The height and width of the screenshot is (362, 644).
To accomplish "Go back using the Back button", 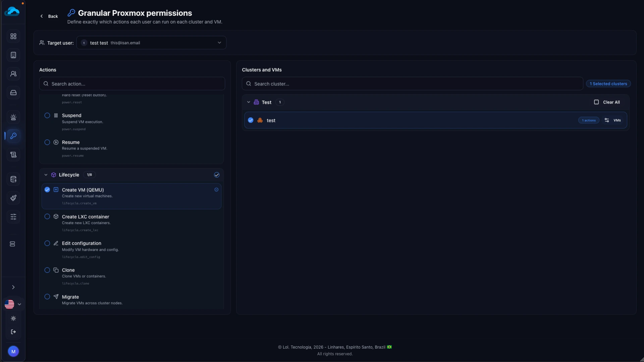I will coord(49,16).
